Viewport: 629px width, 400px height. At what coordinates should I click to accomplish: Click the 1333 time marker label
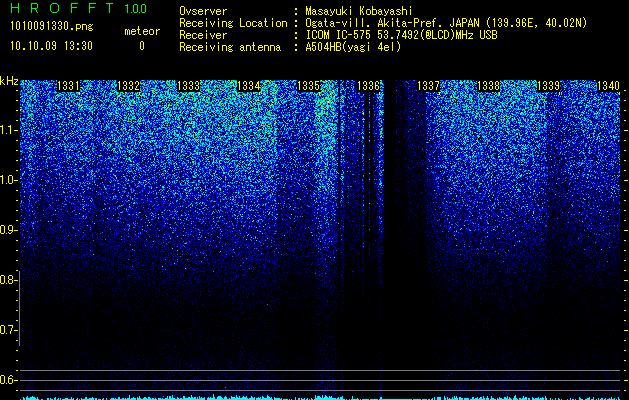pos(189,86)
